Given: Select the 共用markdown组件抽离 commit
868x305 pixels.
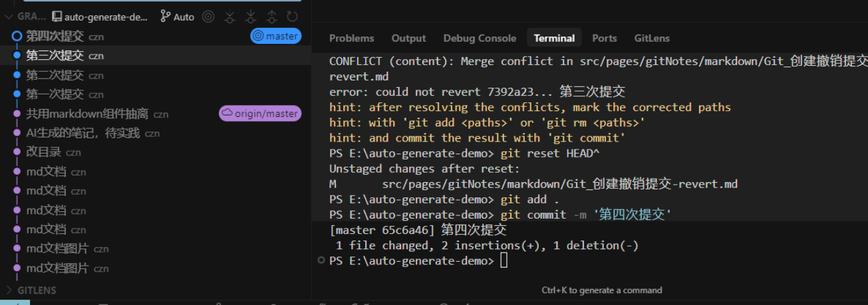Looking at the screenshot, I should coord(87,114).
